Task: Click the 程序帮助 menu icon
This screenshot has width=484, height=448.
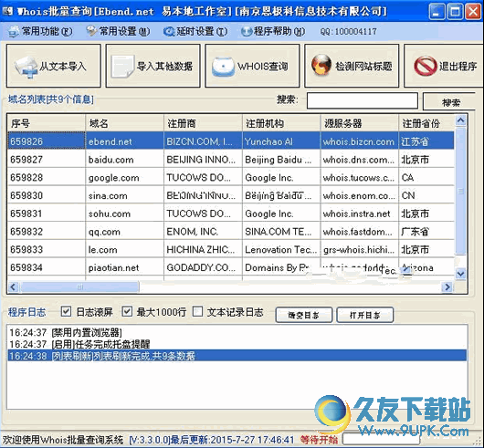Action: [247, 31]
